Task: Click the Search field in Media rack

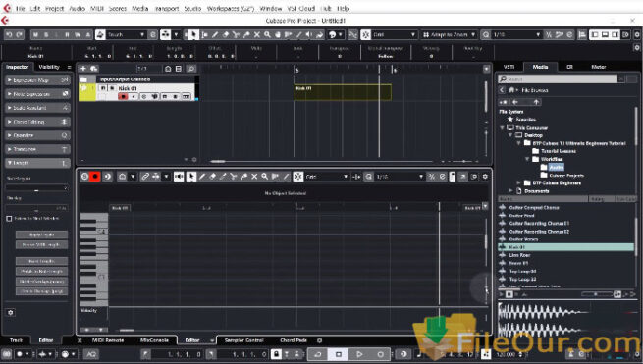Action: click(558, 78)
